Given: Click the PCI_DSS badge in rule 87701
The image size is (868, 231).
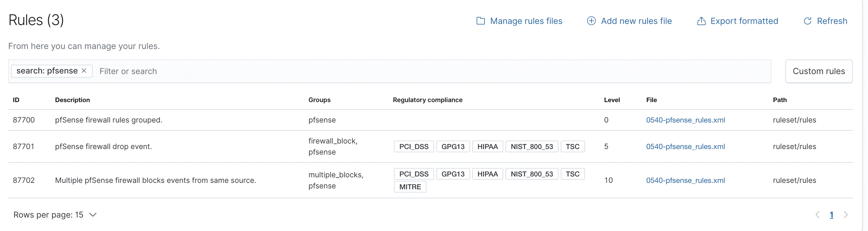Looking at the screenshot, I should coord(414,146).
